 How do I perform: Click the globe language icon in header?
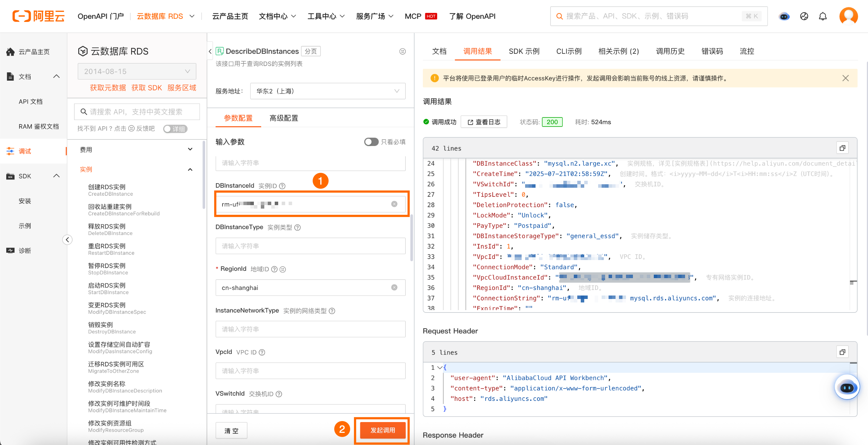804,16
